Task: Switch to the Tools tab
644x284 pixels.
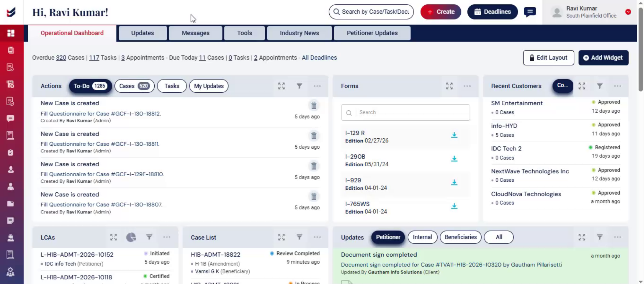Action: pos(245,33)
